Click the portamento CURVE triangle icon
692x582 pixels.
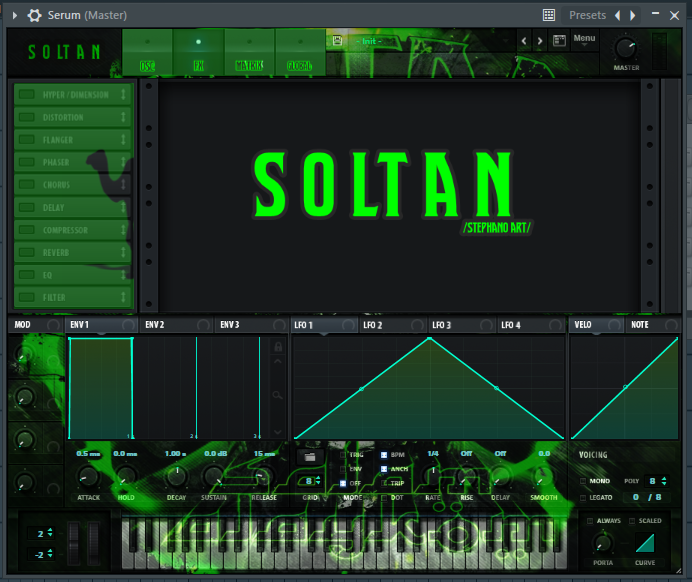645,542
